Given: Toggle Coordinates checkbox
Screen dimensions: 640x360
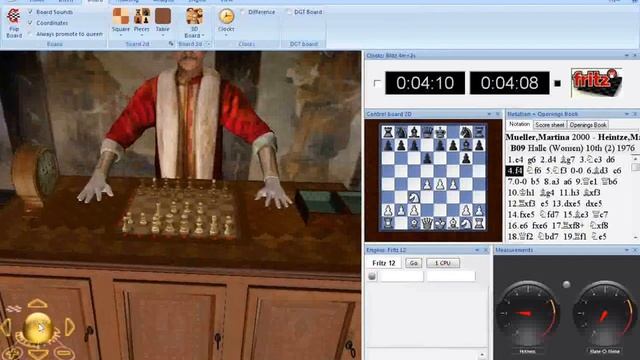Looking at the screenshot, I should point(31,23).
